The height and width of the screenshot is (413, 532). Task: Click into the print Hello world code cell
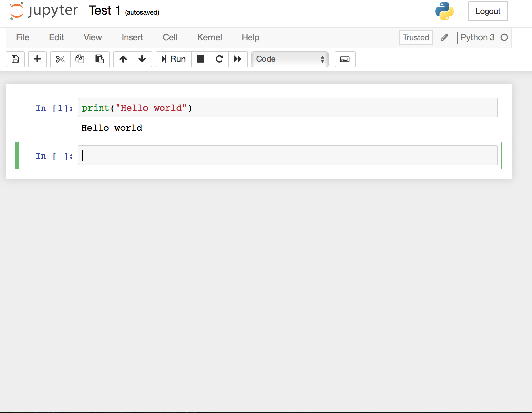[288, 108]
